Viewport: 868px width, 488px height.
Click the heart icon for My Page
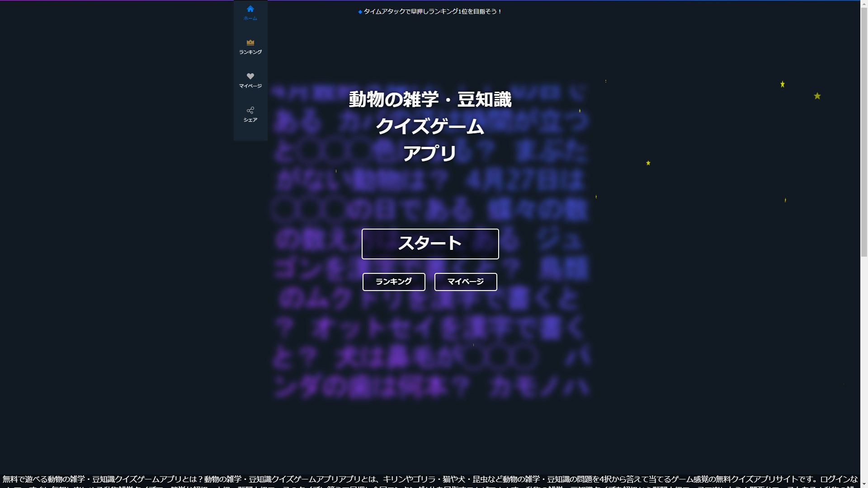pos(250,76)
